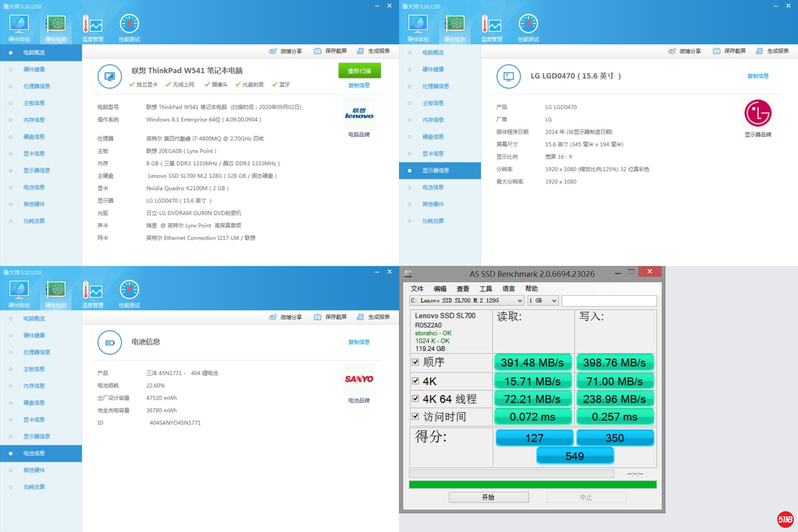
Task: Open 性能测试 in the bottom-left battery window
Action: pyautogui.click(x=129, y=294)
